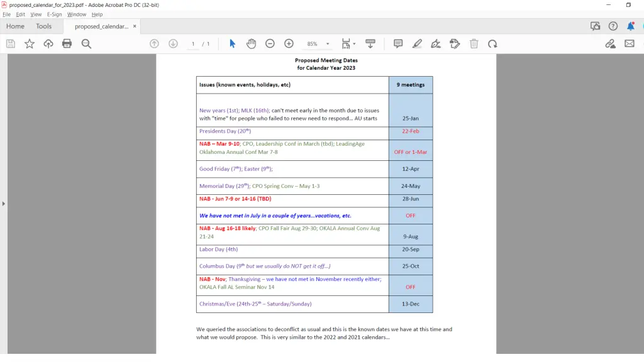Click the "9 meetings" header cell
The width and height of the screenshot is (644, 362).
tap(410, 85)
